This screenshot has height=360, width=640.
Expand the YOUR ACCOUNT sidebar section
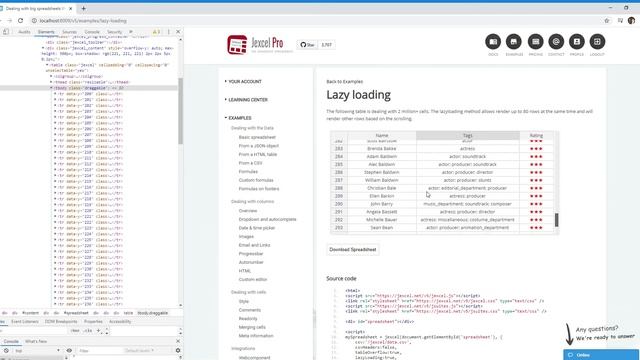[x=243, y=82]
